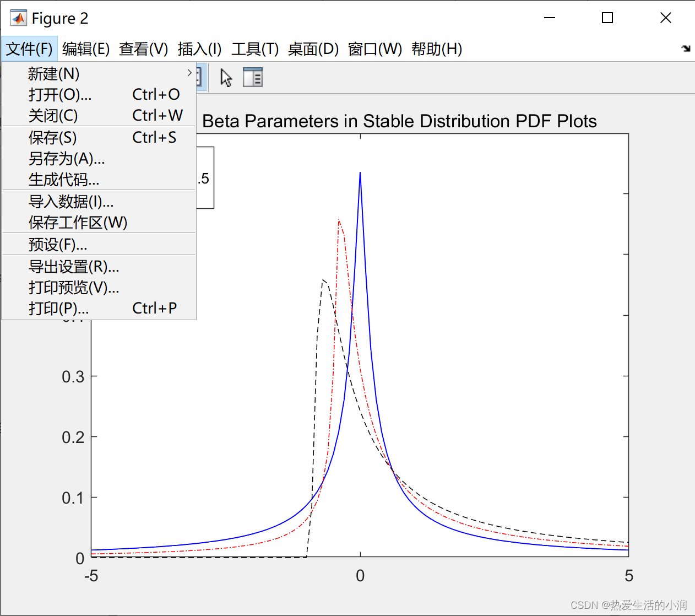Expand the 新建(N) submenu arrow

pos(189,73)
